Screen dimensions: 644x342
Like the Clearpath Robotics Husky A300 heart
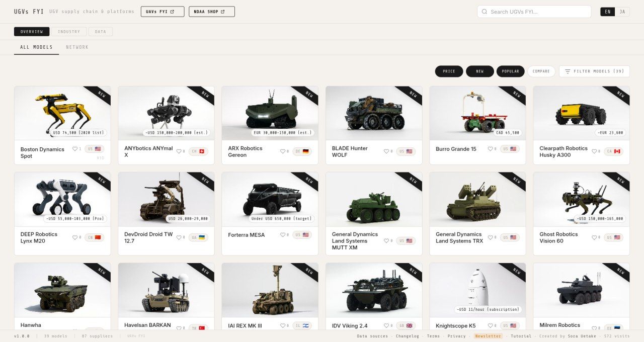[594, 151]
